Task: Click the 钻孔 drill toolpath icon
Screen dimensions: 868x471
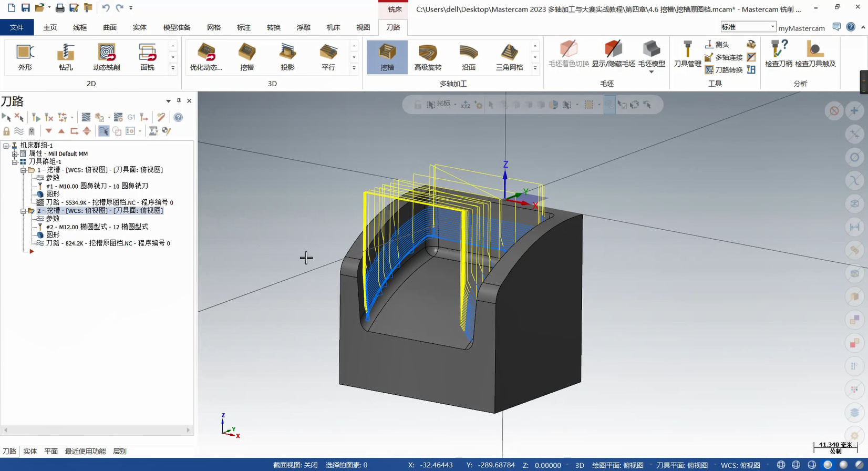Action: pyautogui.click(x=66, y=57)
